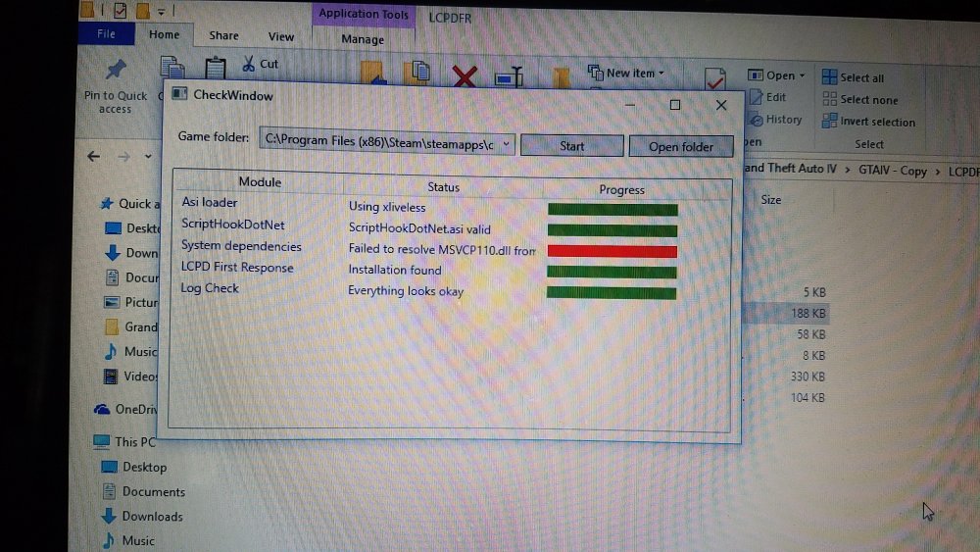Image resolution: width=980 pixels, height=552 pixels.
Task: Switch to the Share ribbon tab
Action: click(223, 35)
